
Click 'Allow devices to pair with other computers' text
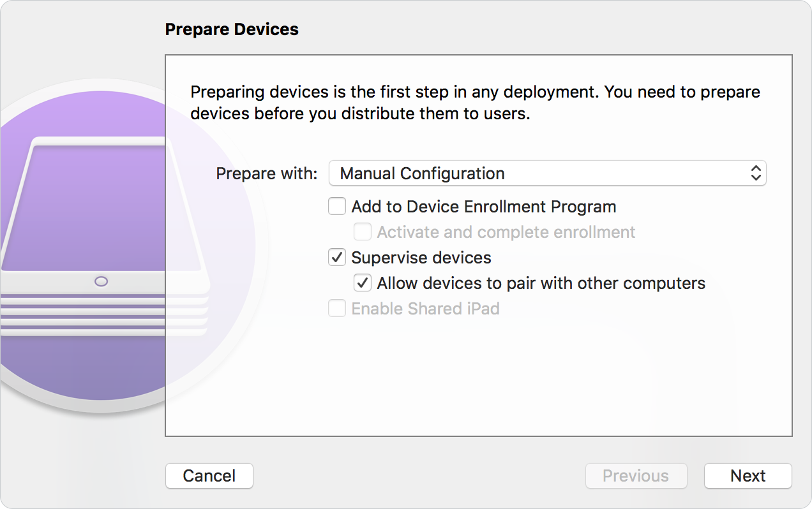pyautogui.click(x=541, y=283)
